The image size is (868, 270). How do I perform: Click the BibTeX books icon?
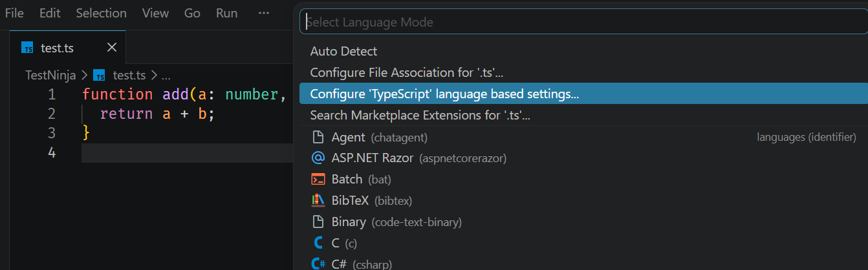[x=318, y=200]
